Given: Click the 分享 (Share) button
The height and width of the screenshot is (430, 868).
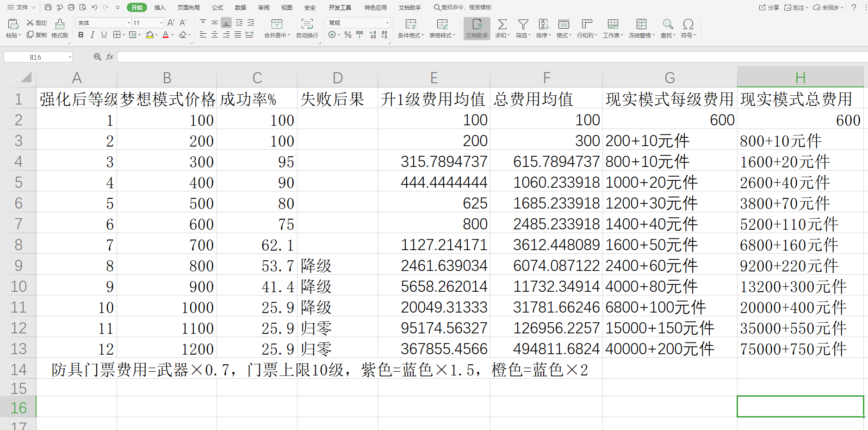Looking at the screenshot, I should pyautogui.click(x=769, y=7).
